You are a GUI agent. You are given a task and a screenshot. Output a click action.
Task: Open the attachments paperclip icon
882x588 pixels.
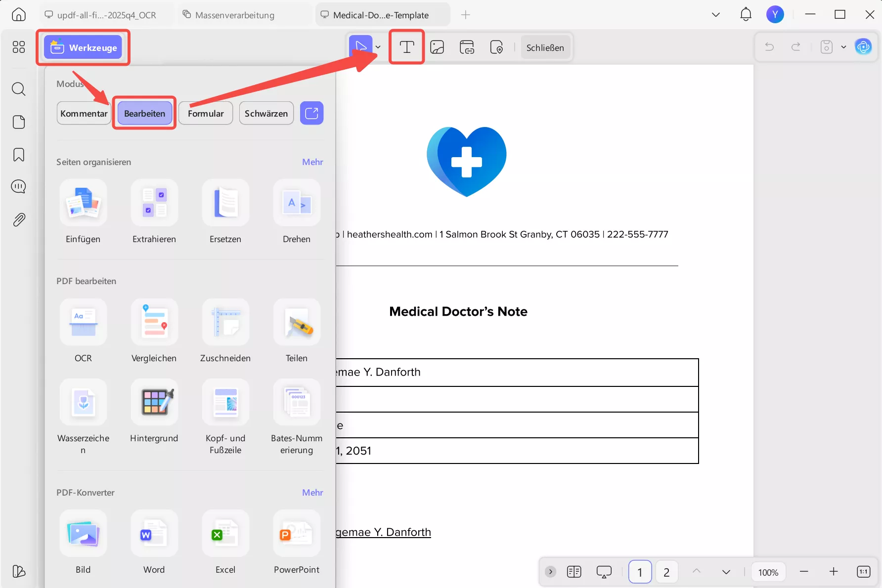[19, 220]
